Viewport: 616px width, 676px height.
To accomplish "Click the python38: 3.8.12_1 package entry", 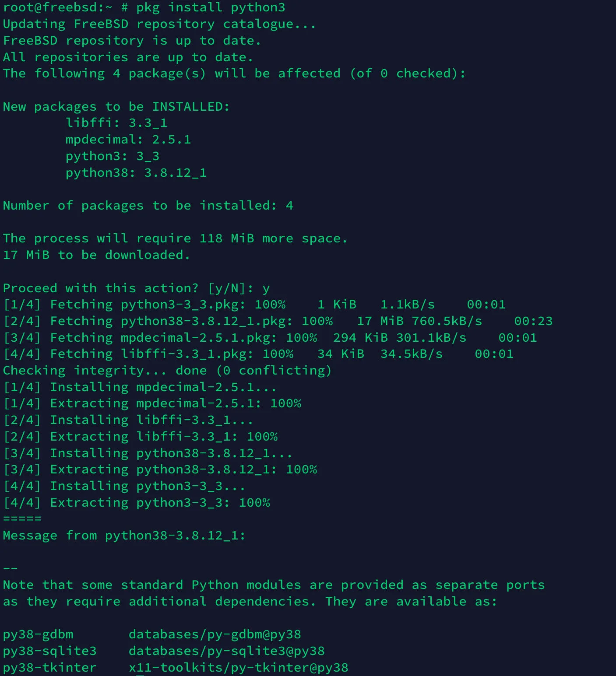I will click(x=136, y=173).
